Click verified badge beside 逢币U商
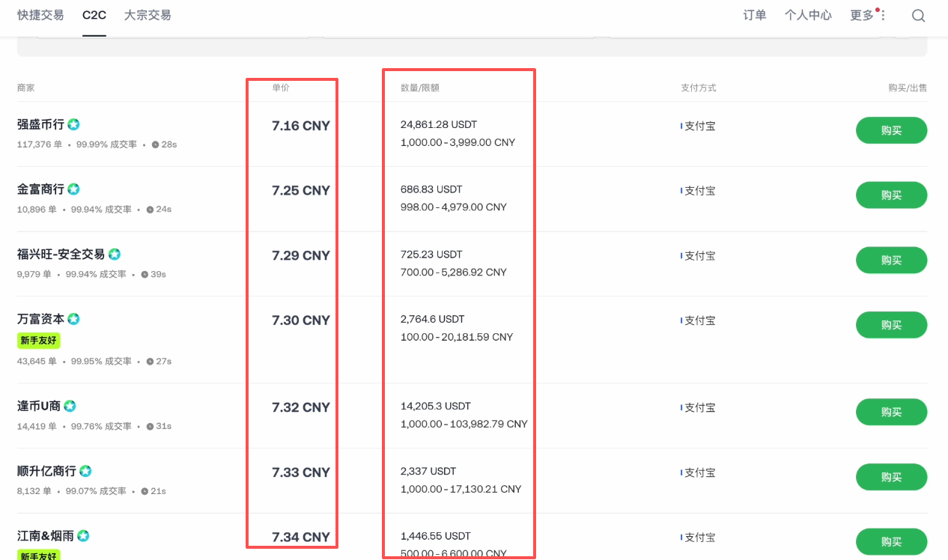The height and width of the screenshot is (560, 948). click(x=70, y=406)
